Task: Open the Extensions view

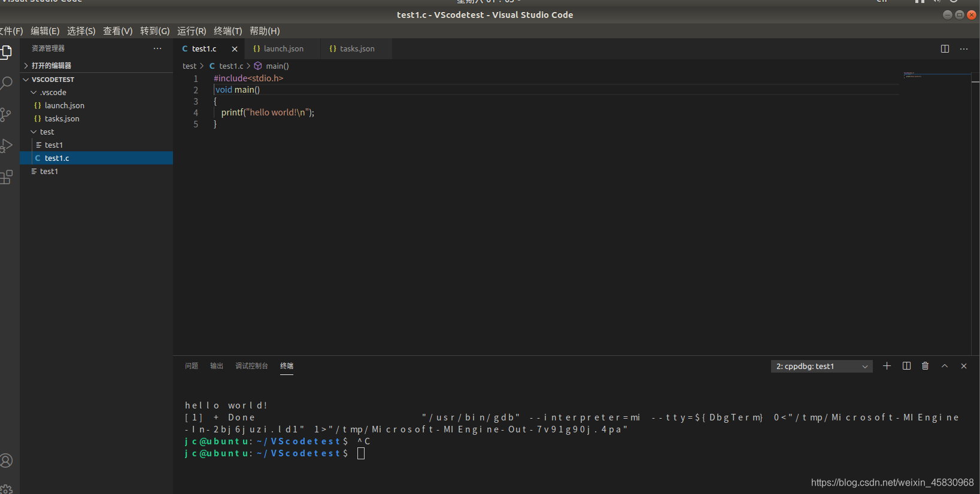Action: [6, 177]
